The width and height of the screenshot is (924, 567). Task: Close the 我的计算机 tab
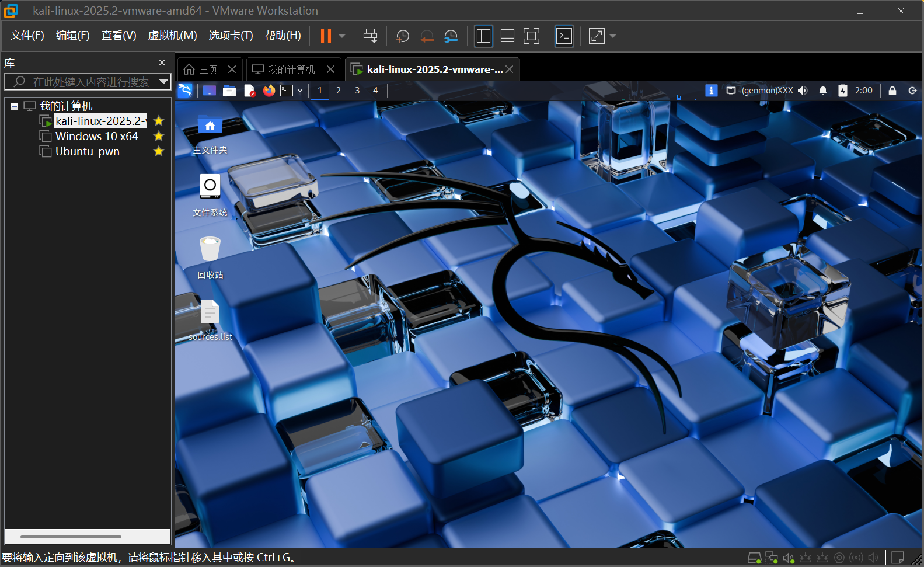tap(330, 69)
